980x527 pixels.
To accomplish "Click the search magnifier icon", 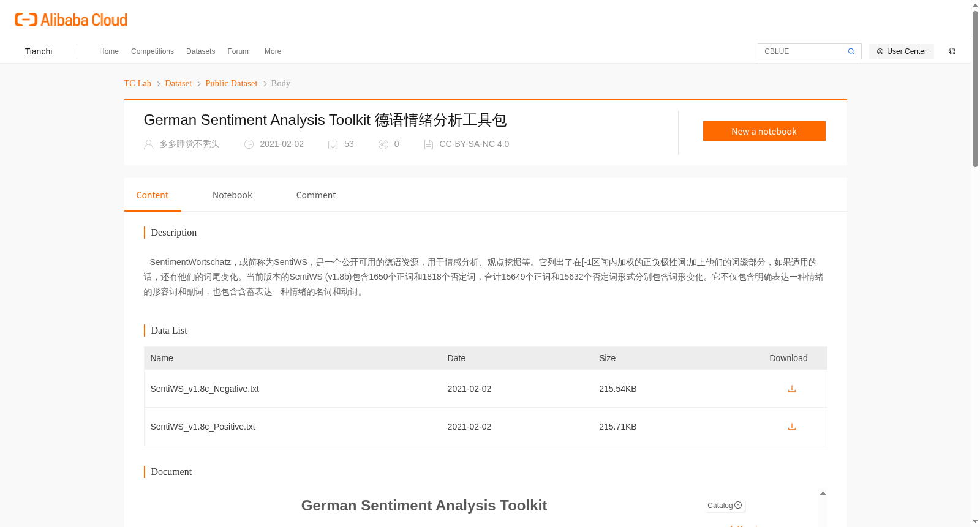I will [851, 51].
